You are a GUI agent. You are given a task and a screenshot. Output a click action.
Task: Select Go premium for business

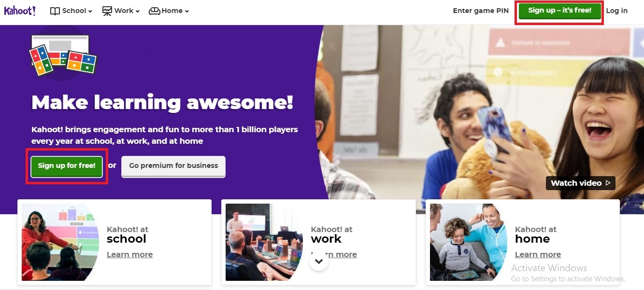click(173, 166)
